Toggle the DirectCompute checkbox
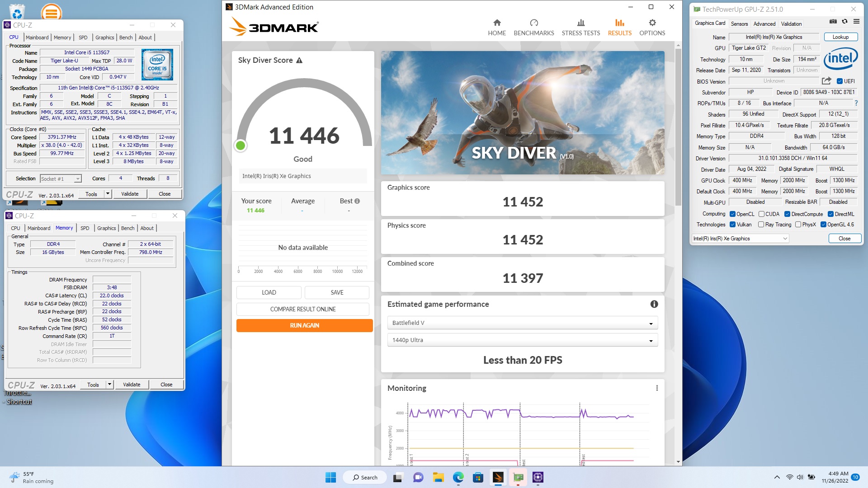Viewport: 868px width, 488px height. pos(787,214)
